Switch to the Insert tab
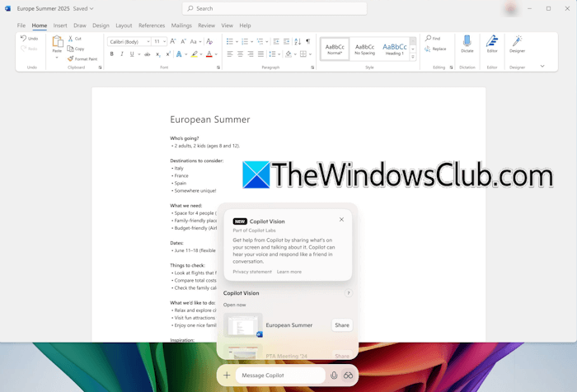This screenshot has height=392, width=577. (x=60, y=26)
